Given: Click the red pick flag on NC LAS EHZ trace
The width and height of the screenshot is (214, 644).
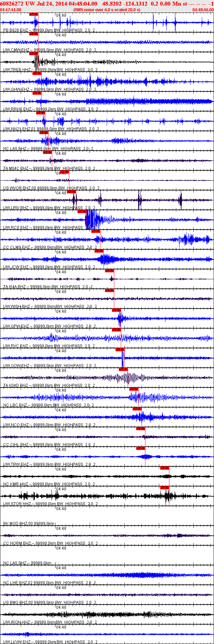Looking at the screenshot, I should 44,133.
